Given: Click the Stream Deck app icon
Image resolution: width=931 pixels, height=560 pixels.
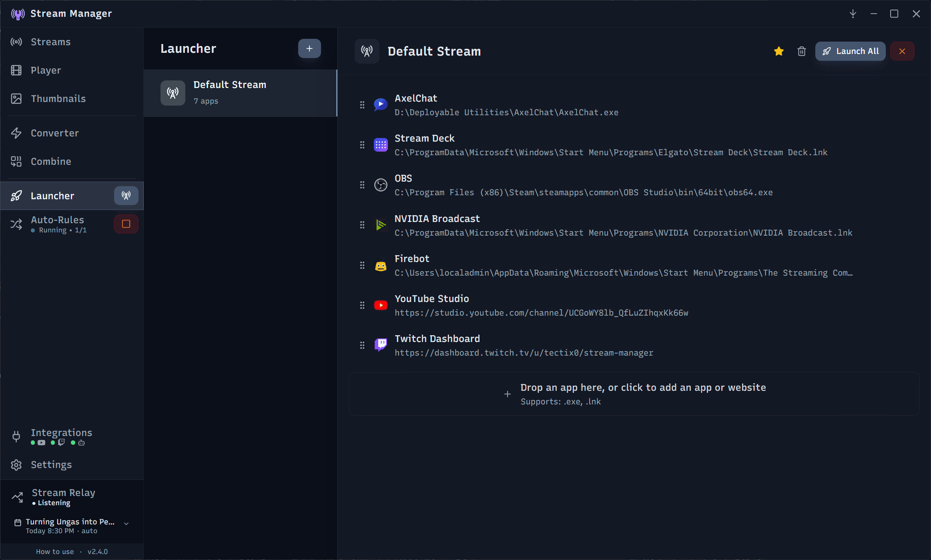Looking at the screenshot, I should pos(381,145).
